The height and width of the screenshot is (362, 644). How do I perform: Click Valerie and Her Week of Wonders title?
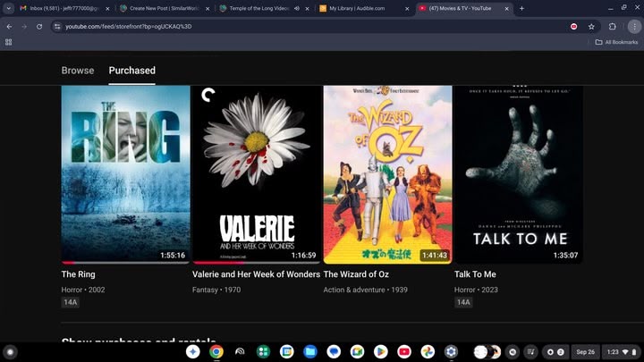coord(257,274)
